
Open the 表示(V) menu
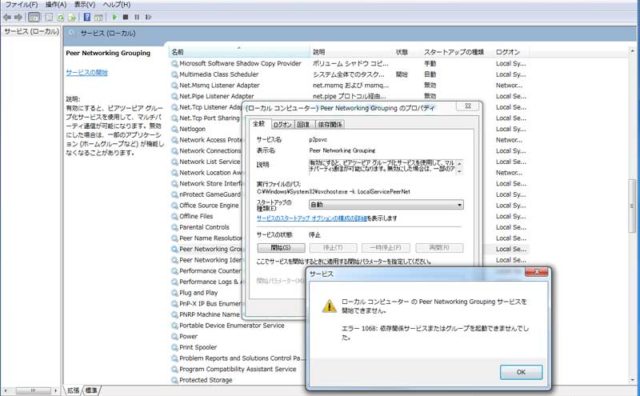84,4
